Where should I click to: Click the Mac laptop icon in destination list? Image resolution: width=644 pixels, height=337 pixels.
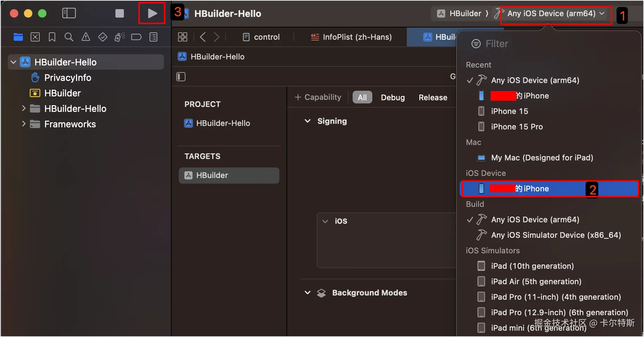(481, 158)
